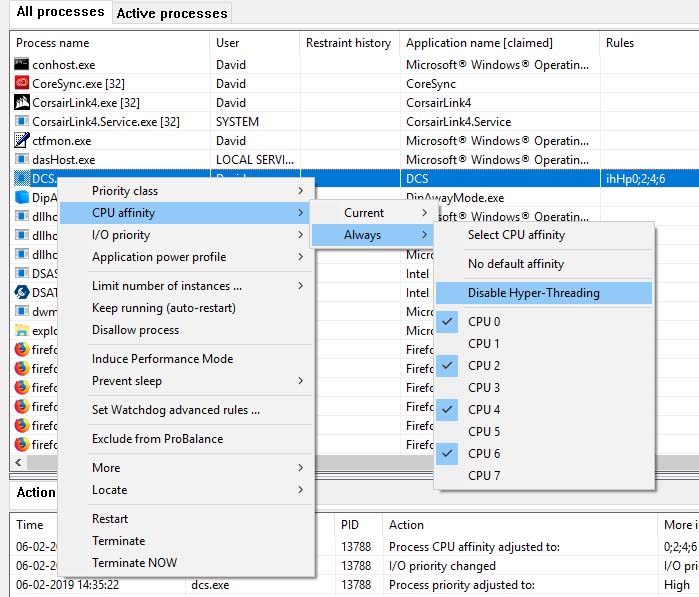This screenshot has width=699, height=597.
Task: Sort by Rules column header
Action: [x=650, y=43]
